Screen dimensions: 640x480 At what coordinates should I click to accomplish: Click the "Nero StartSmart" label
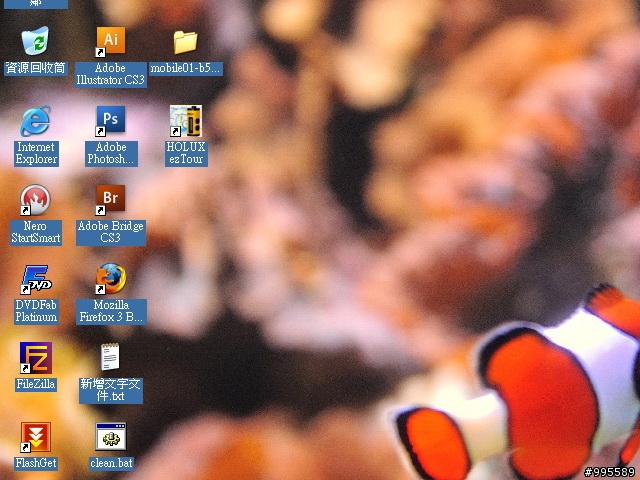tap(36, 233)
